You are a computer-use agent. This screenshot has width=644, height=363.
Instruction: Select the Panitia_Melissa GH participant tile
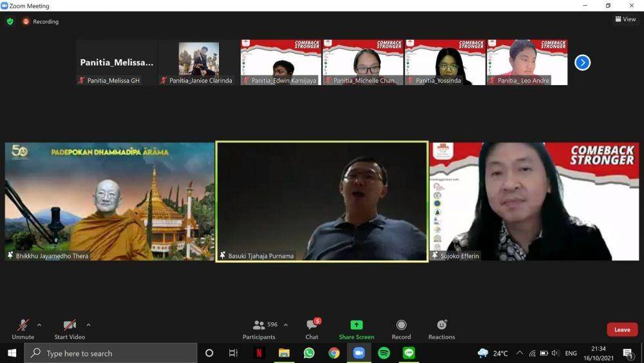point(117,63)
